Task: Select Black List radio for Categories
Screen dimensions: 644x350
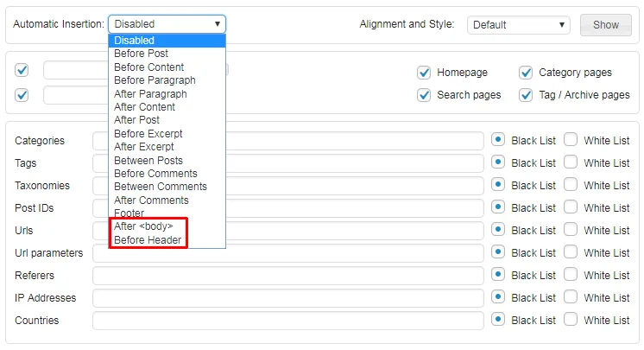Action: (498, 140)
